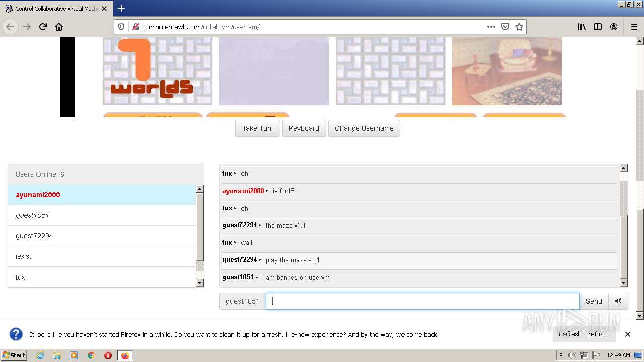644x362 pixels.
Task: Launch Chrome from taskbar
Action: click(x=91, y=355)
